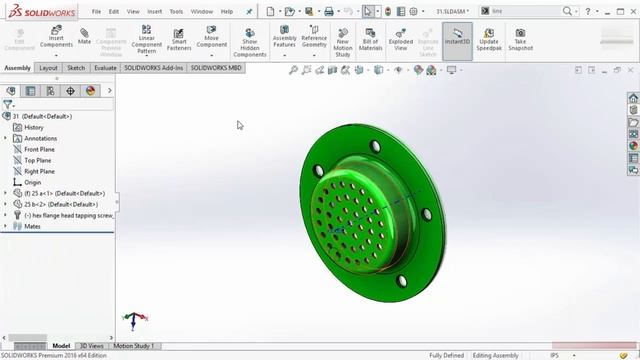Switch to the Sketch tab
Screen dimensions: 640x360
point(76,68)
